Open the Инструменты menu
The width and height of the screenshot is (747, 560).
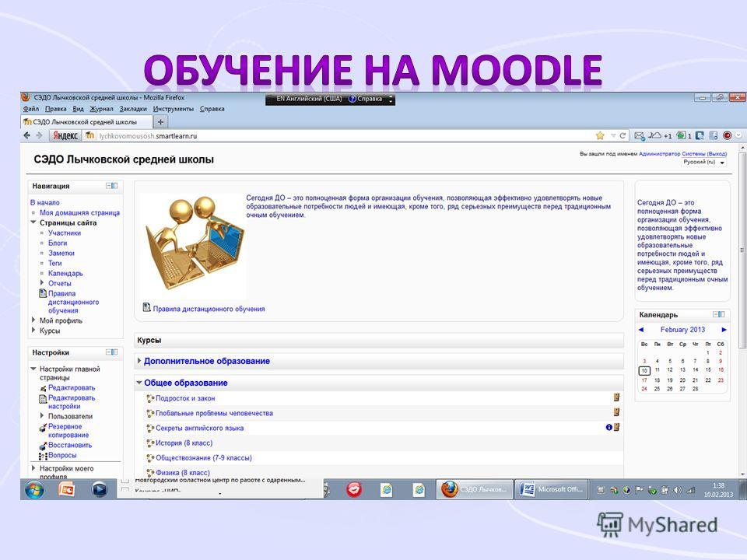[x=174, y=109]
